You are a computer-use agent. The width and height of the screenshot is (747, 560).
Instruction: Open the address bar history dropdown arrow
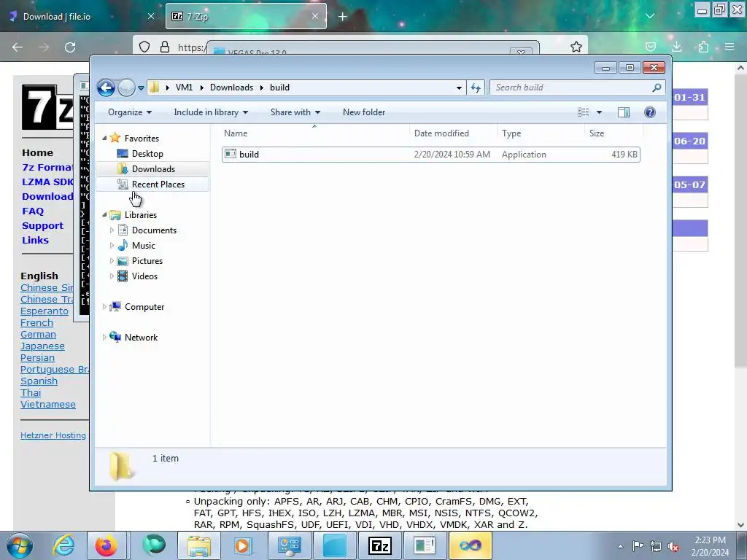[459, 87]
